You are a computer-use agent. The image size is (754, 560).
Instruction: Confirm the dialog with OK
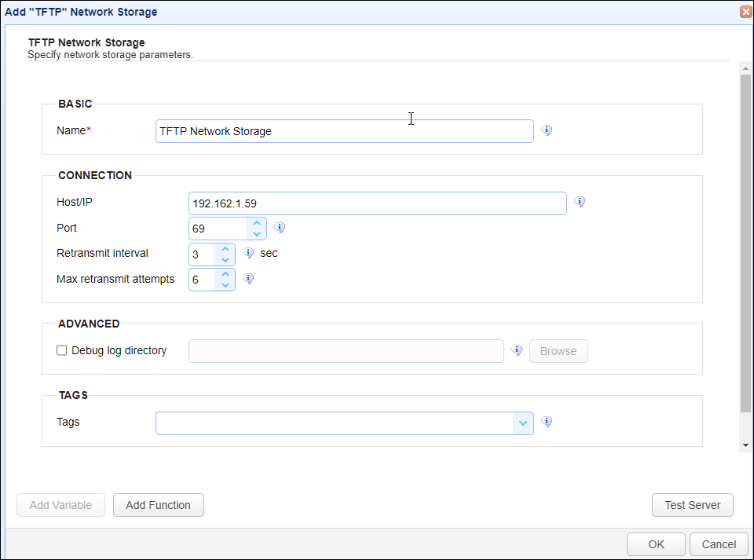[656, 544]
